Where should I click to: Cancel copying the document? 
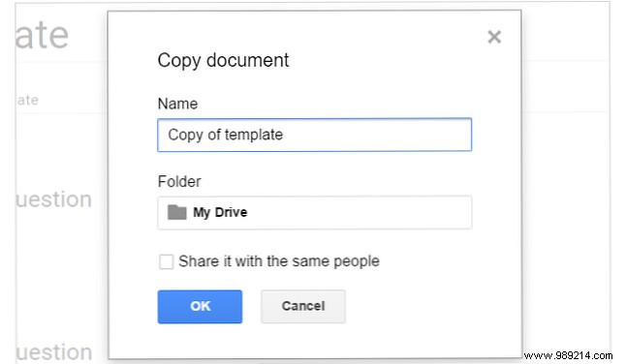[x=303, y=307]
